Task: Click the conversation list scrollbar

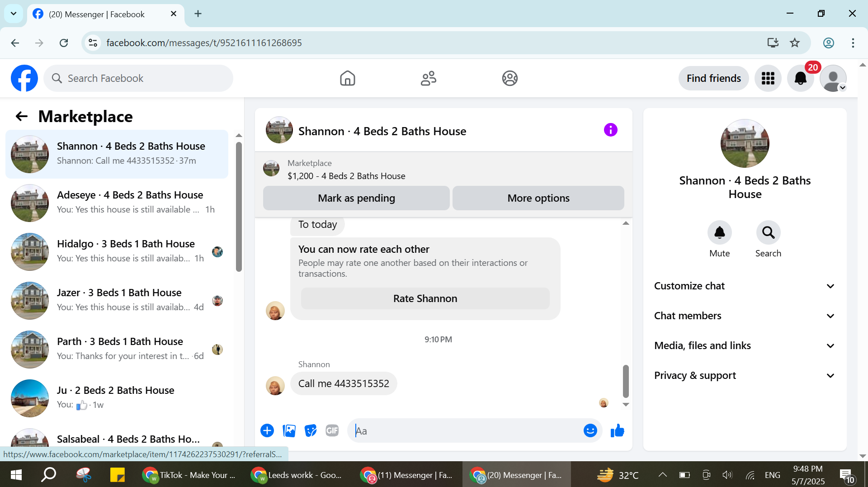Action: [239, 207]
